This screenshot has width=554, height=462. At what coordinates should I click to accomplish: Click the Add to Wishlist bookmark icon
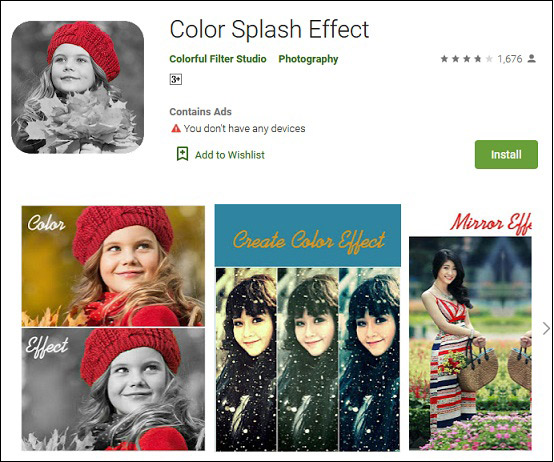click(x=182, y=154)
